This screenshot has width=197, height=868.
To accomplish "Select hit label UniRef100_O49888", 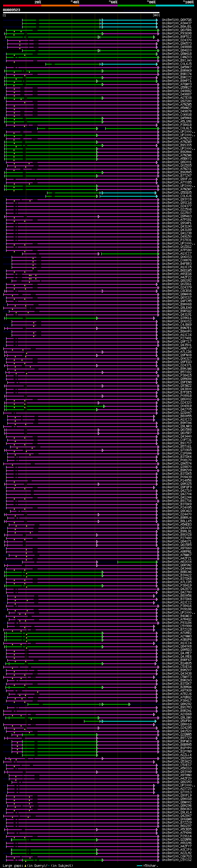I will [x=177, y=47].
